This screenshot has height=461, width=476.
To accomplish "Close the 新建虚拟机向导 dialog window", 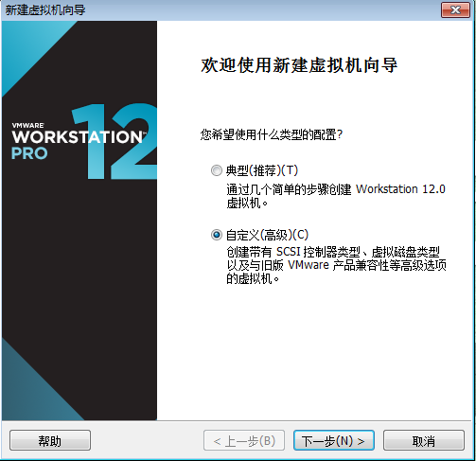I will click(455, 10).
